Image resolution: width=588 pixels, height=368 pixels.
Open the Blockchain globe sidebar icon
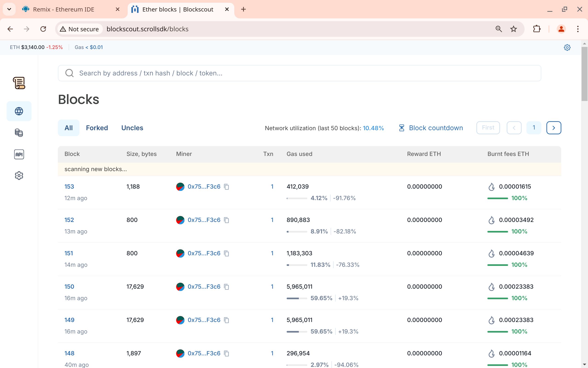click(19, 111)
